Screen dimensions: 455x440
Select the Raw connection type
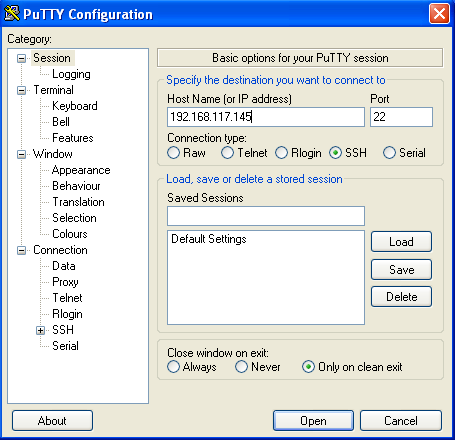[x=173, y=153]
